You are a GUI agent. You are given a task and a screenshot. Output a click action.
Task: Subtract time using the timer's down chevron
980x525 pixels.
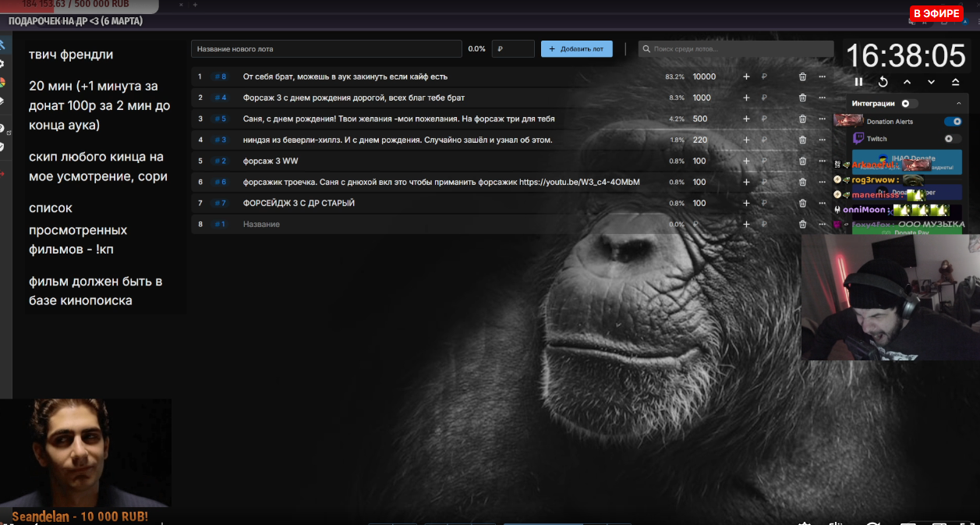click(x=931, y=82)
